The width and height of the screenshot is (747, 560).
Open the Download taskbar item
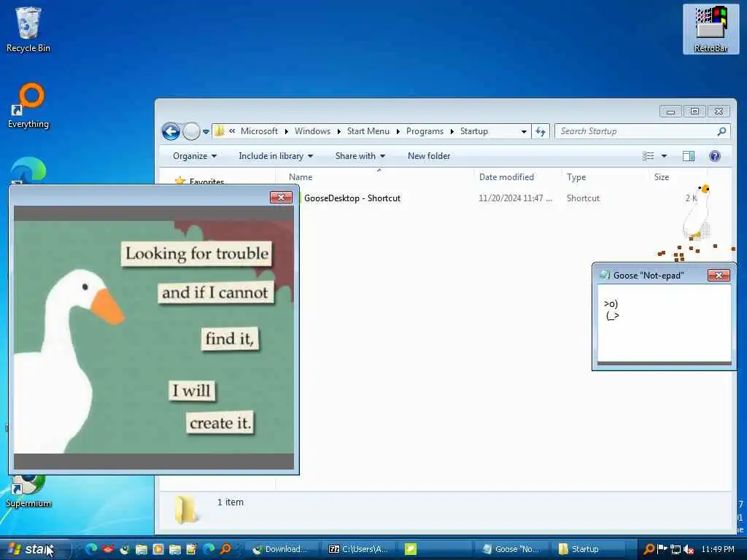pos(281,549)
